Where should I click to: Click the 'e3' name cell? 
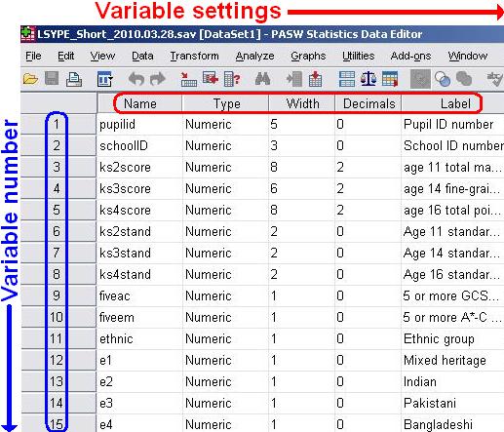pyautogui.click(x=139, y=403)
